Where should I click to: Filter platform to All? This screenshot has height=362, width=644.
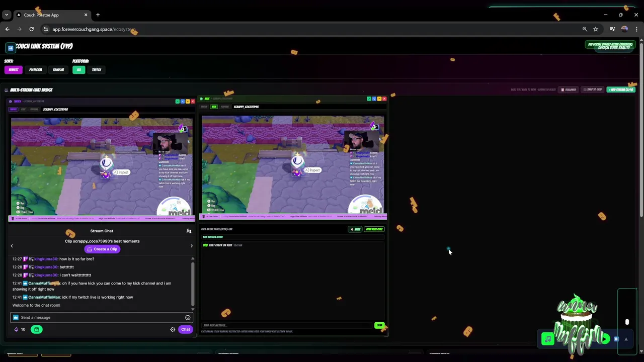78,70
